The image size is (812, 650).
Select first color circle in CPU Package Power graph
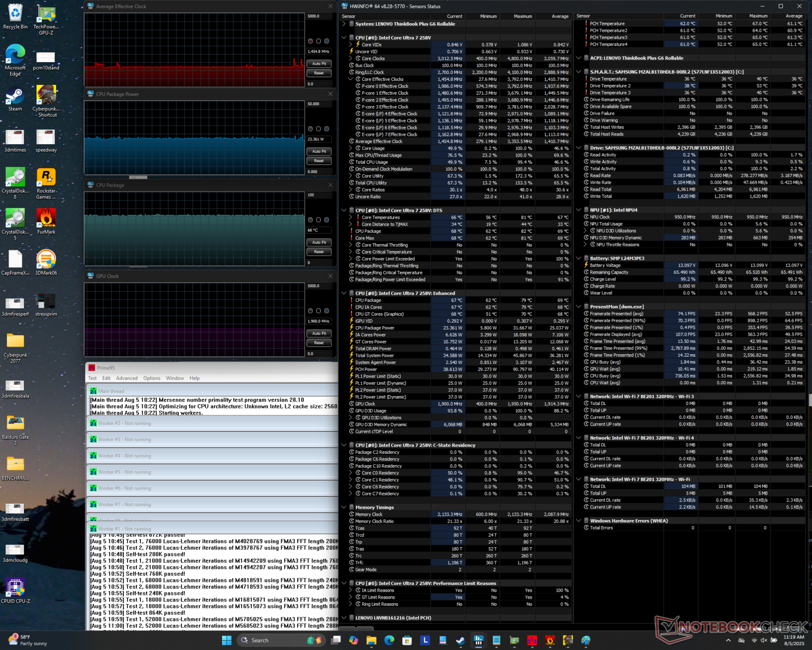310,129
